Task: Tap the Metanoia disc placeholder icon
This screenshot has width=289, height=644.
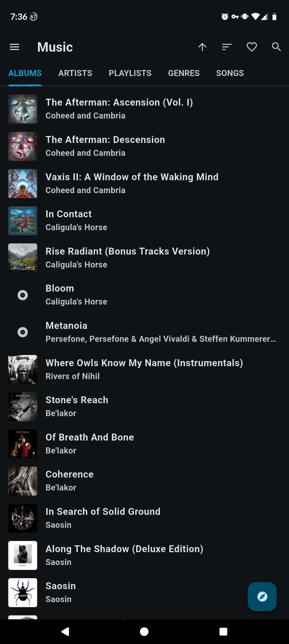Action: point(23,332)
